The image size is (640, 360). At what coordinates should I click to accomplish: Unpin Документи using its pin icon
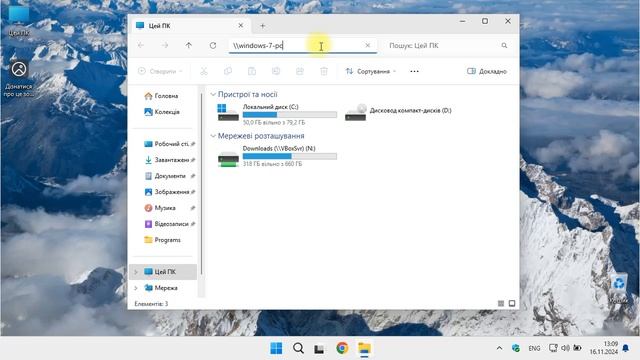[x=193, y=176]
